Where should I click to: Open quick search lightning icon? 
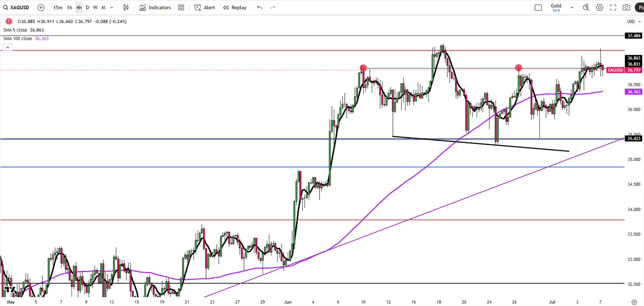coord(586,8)
